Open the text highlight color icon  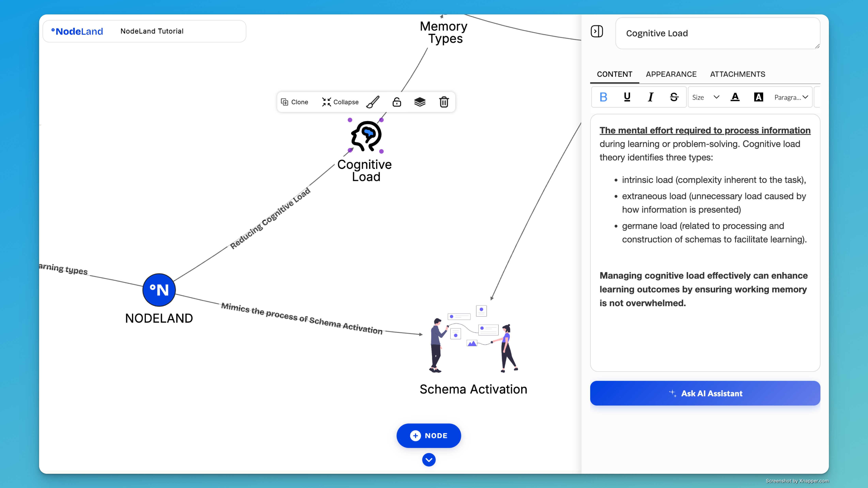tap(758, 97)
